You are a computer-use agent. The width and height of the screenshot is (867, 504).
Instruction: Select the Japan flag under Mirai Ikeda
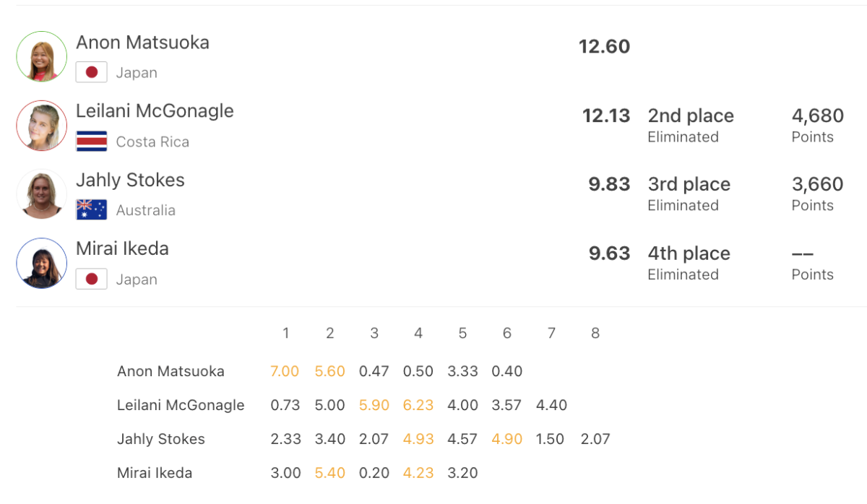[x=92, y=279]
